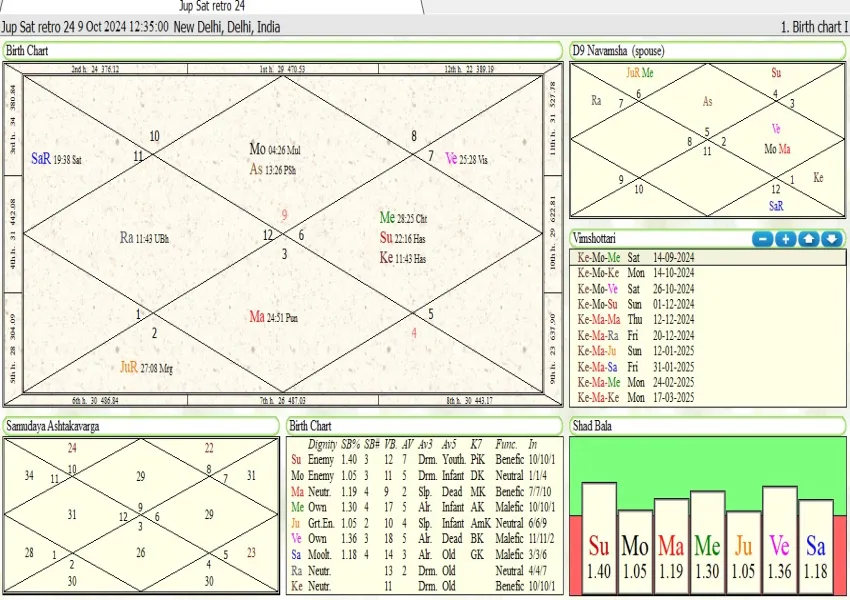Open the '1. Birth chart I' page label

pyautogui.click(x=813, y=27)
